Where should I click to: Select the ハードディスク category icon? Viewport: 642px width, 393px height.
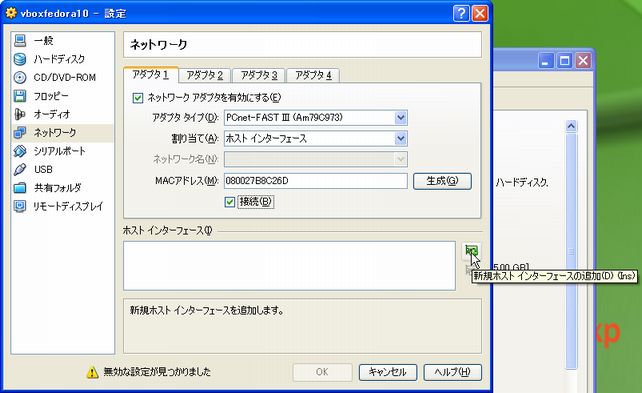(20, 59)
